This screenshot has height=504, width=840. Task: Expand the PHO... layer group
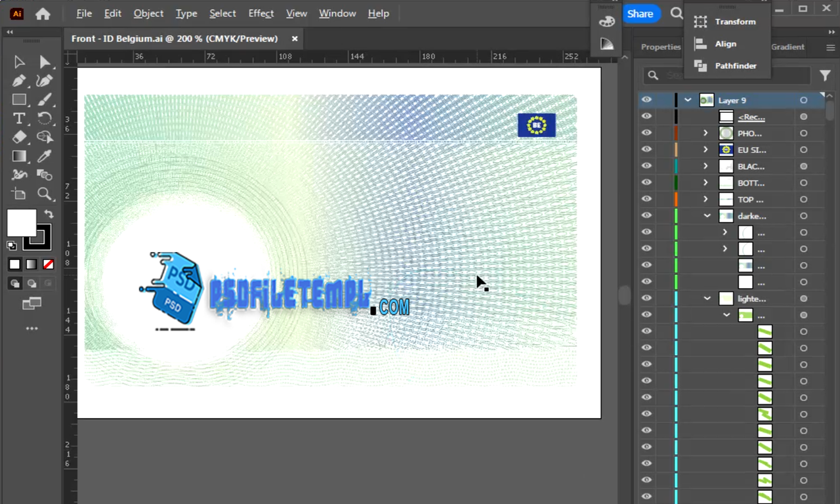(706, 133)
